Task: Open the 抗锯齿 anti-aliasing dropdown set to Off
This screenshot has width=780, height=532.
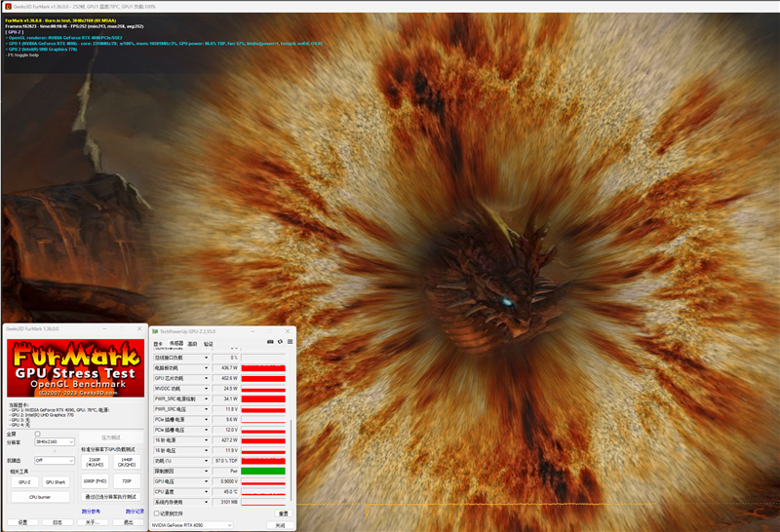Action: tap(54, 461)
